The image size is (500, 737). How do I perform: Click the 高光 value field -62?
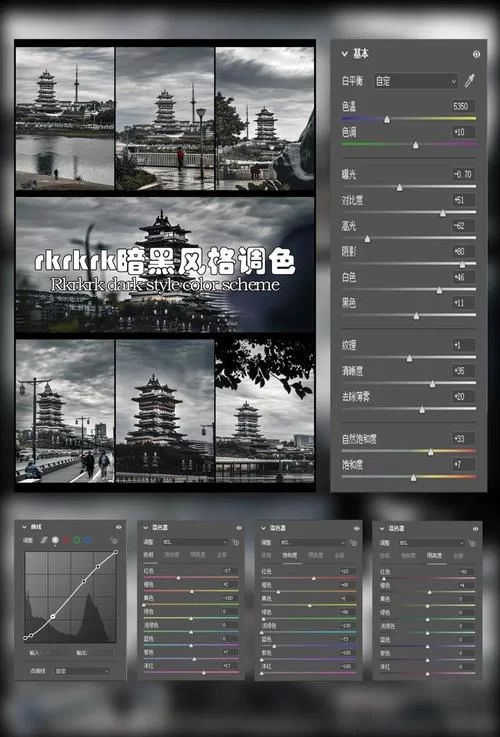tap(463, 226)
